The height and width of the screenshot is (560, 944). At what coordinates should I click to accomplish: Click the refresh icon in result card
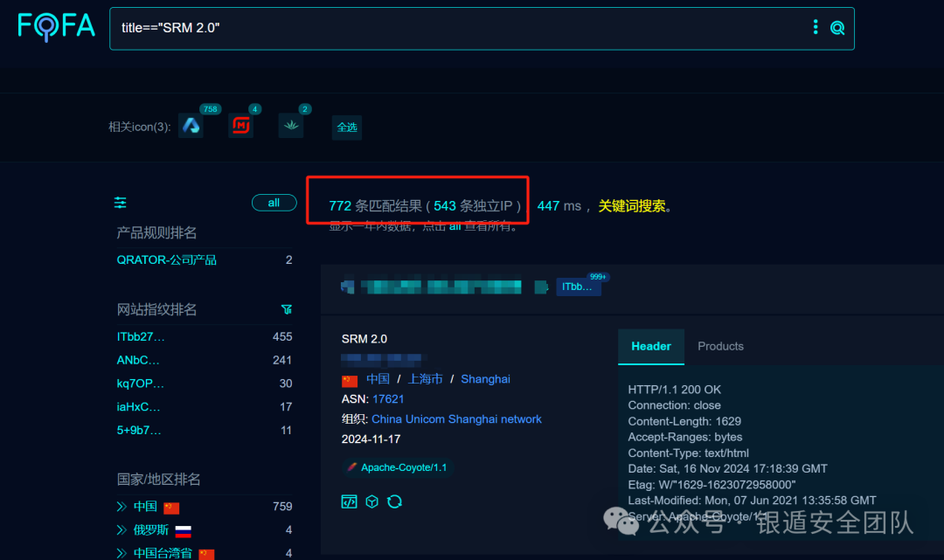coord(394,501)
